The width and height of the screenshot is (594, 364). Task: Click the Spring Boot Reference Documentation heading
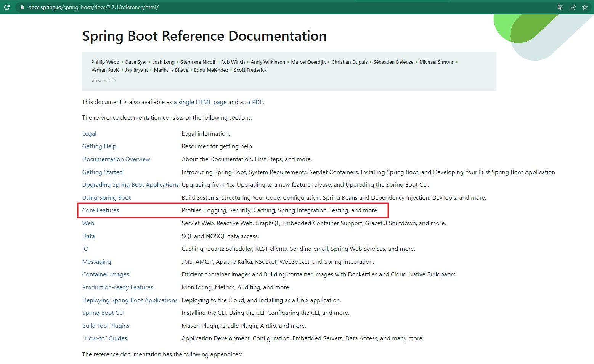point(204,36)
